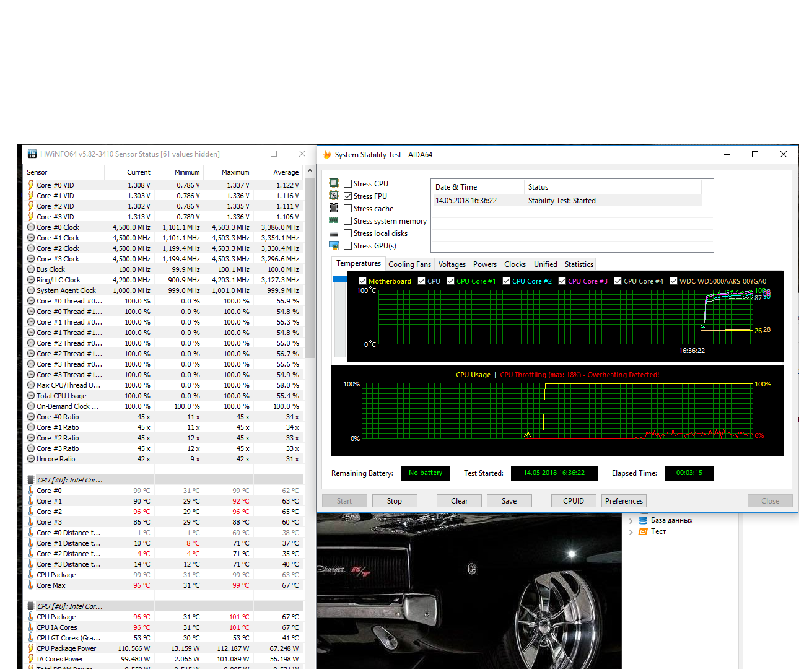Expand the База данных tree node

[631, 521]
